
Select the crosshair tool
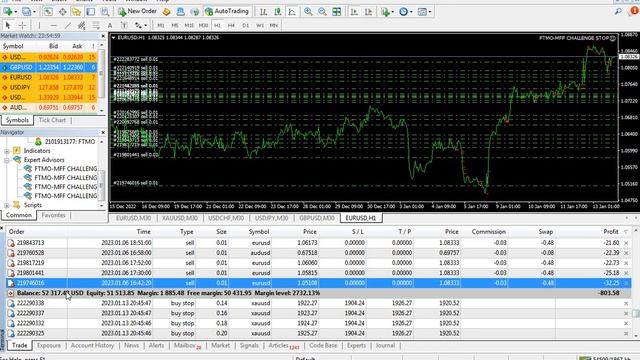[22, 25]
